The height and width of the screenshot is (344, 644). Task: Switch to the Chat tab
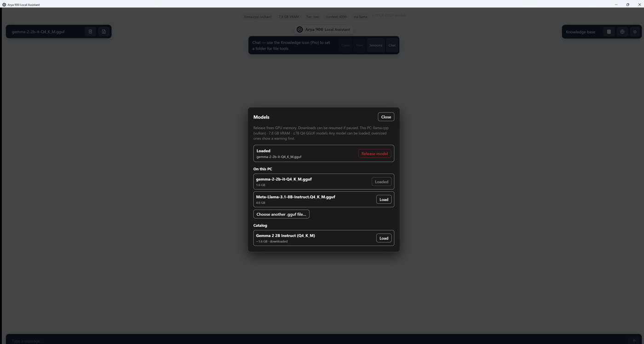[x=392, y=45]
